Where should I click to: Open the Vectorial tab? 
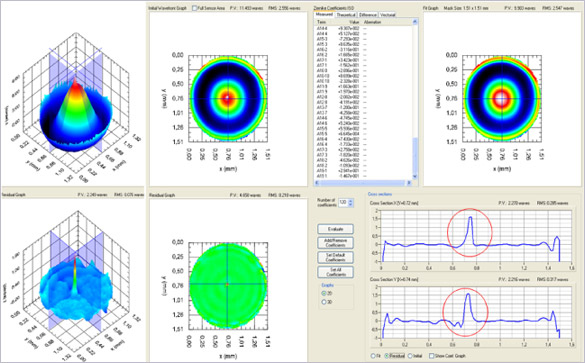click(x=387, y=15)
